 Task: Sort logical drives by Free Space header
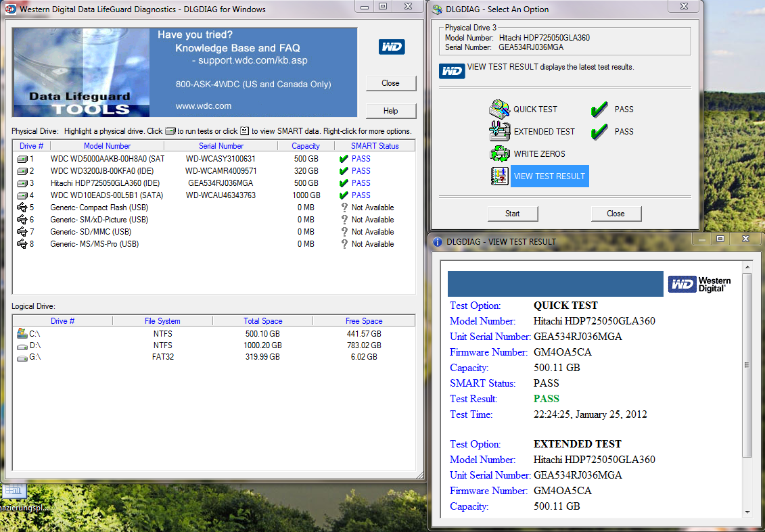pyautogui.click(x=363, y=321)
